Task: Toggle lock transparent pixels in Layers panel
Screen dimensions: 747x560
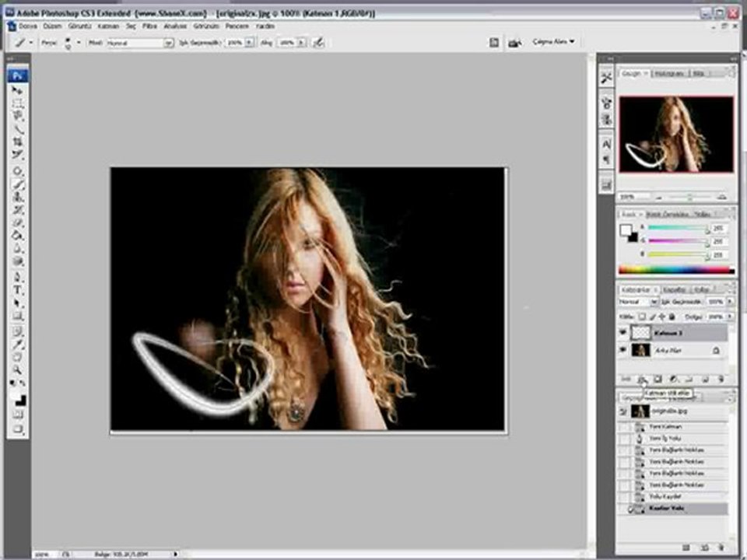Action: (x=642, y=317)
